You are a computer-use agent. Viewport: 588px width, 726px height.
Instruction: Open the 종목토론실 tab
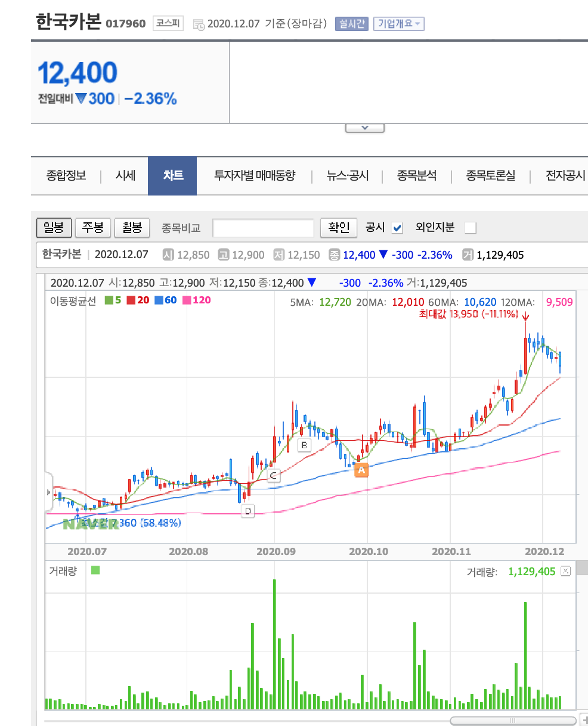click(491, 176)
